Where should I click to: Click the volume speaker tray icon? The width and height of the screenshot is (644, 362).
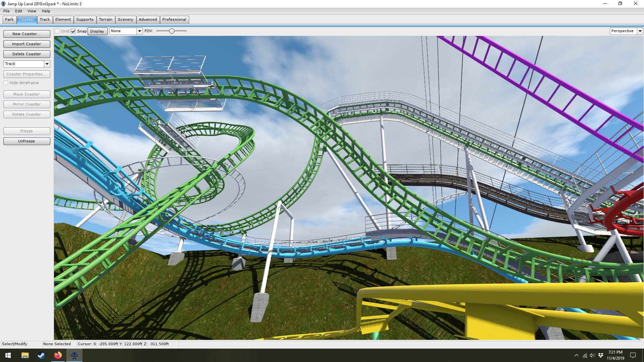coord(592,355)
